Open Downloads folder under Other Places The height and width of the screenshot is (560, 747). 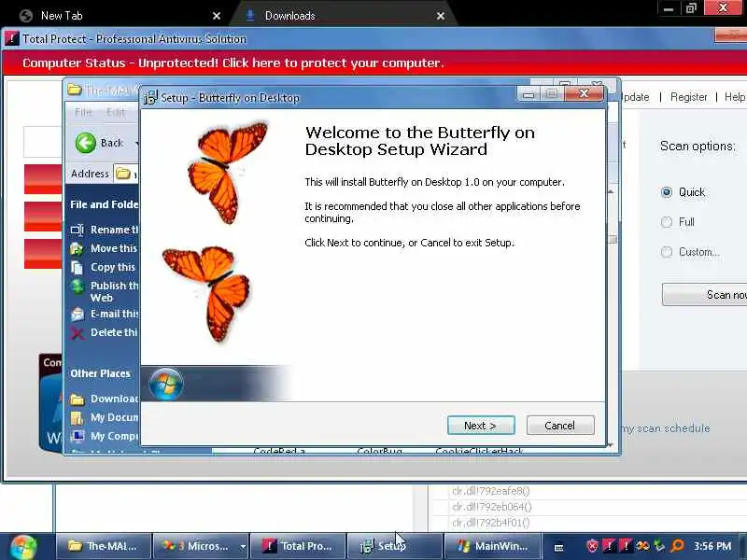[x=105, y=399]
